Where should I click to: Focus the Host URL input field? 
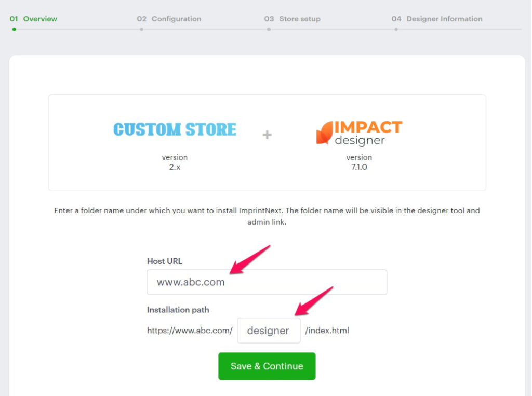coord(267,282)
